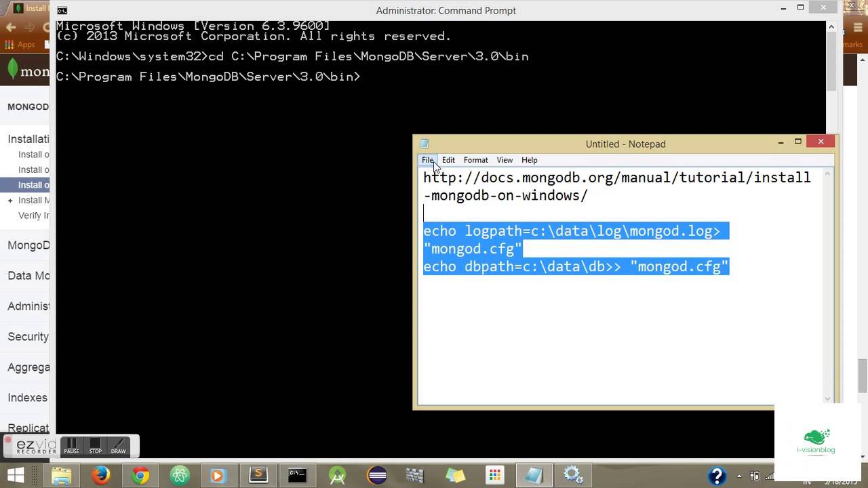Open the 'Administ' sidebar section
This screenshot has height=488, width=868.
click(x=28, y=306)
